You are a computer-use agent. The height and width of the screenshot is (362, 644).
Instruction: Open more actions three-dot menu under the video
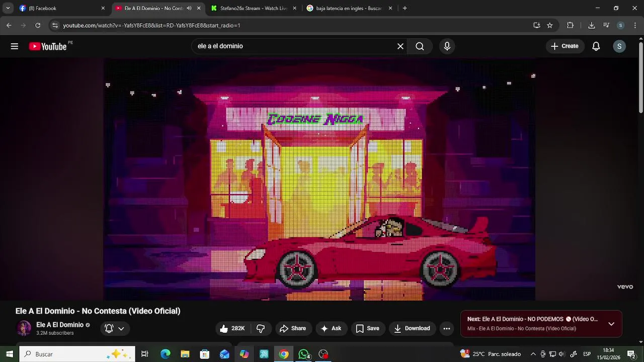click(x=447, y=328)
